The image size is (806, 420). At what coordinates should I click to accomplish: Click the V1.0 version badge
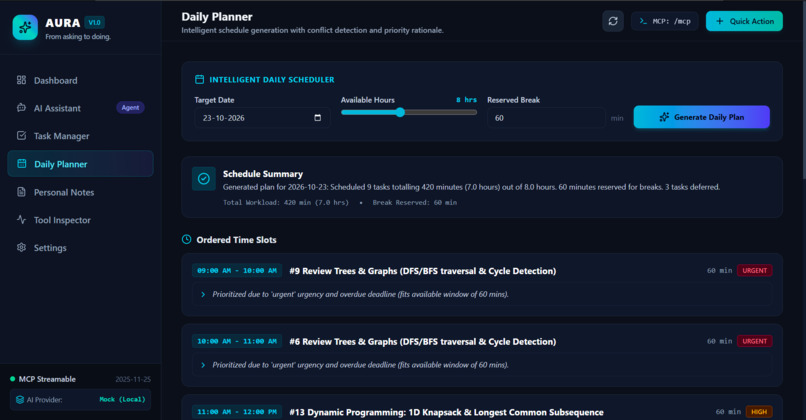click(x=95, y=23)
